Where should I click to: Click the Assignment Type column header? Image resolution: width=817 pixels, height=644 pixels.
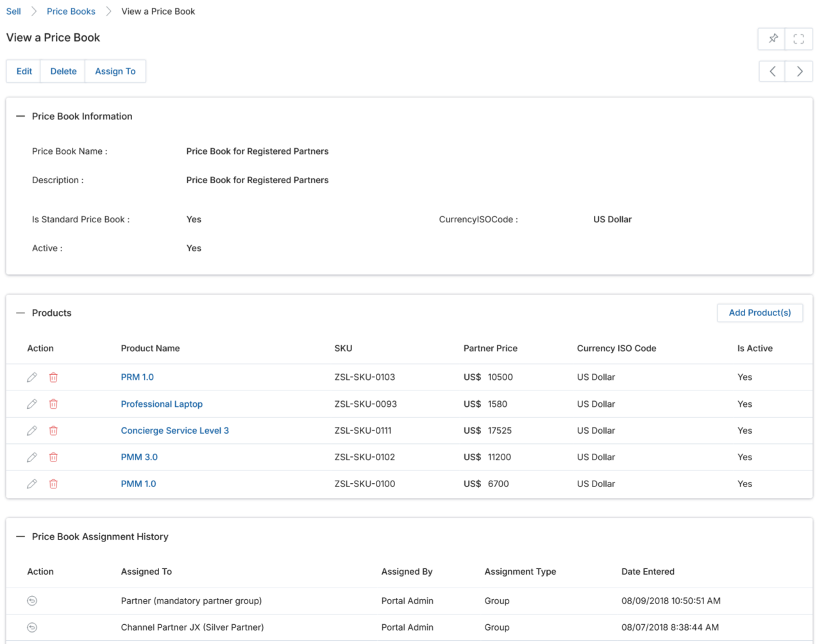click(x=520, y=572)
